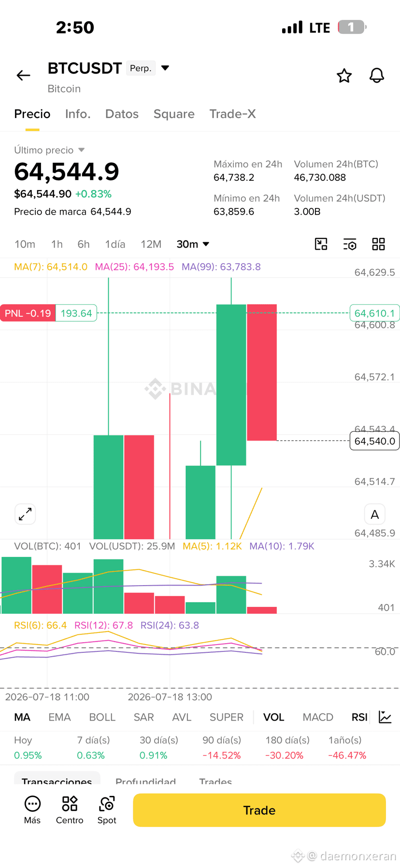Toggle MACD sub-indicator
This screenshot has width=400, height=868.
pyautogui.click(x=318, y=717)
